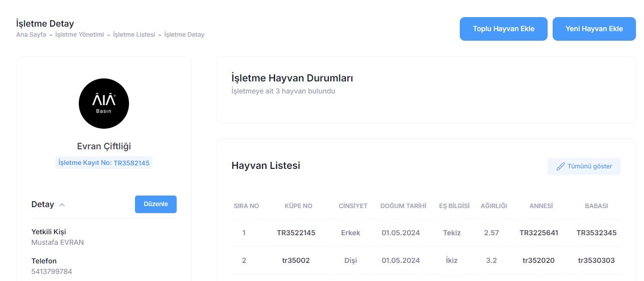Click the pencil icon in Tümünü göster
The height and width of the screenshot is (281, 644).
point(561,166)
